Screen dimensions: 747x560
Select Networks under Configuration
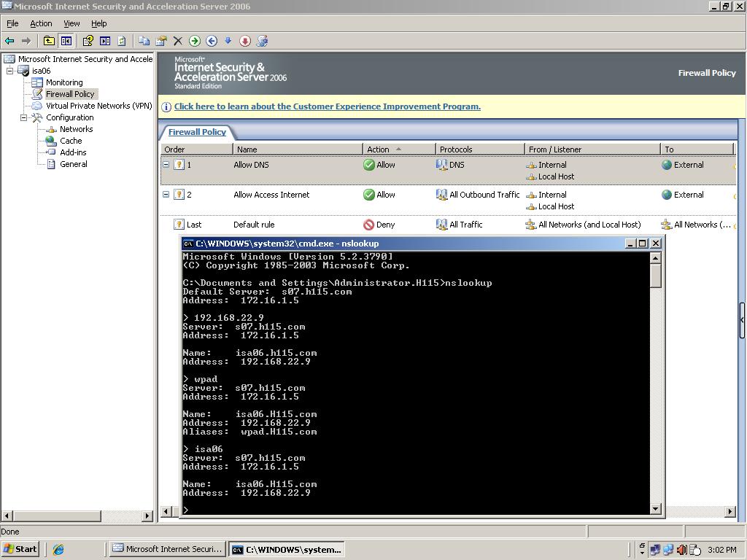[76, 129]
